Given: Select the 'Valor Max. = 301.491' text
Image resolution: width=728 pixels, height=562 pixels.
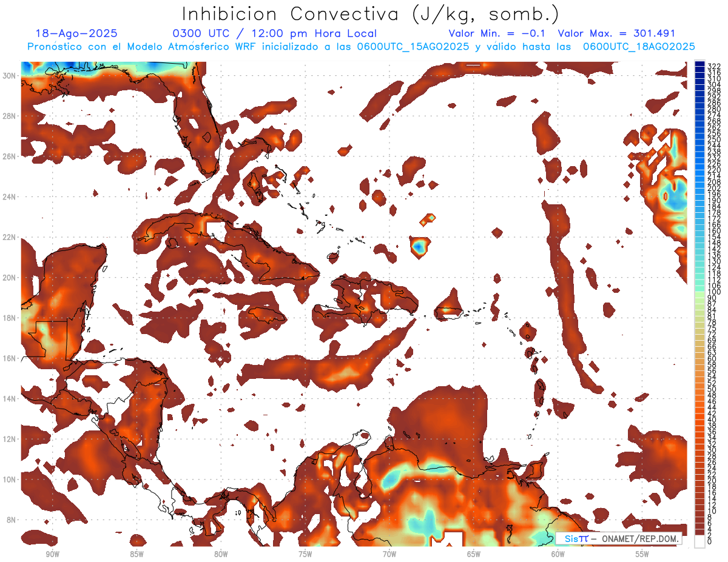Looking at the screenshot, I should point(616,34).
